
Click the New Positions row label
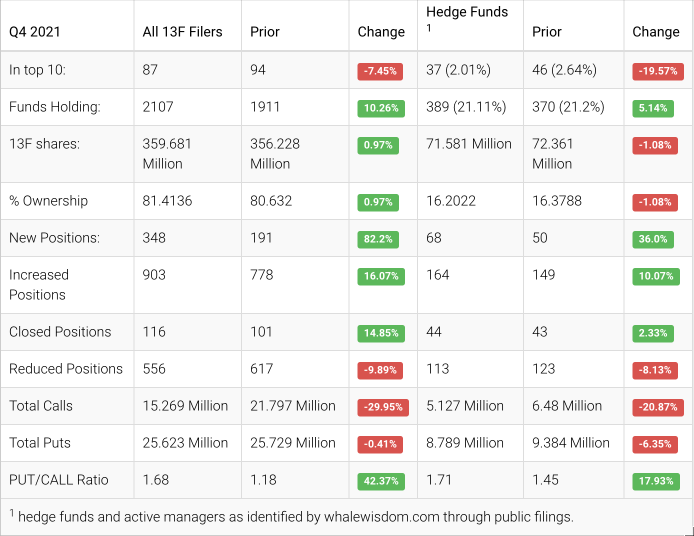point(54,238)
